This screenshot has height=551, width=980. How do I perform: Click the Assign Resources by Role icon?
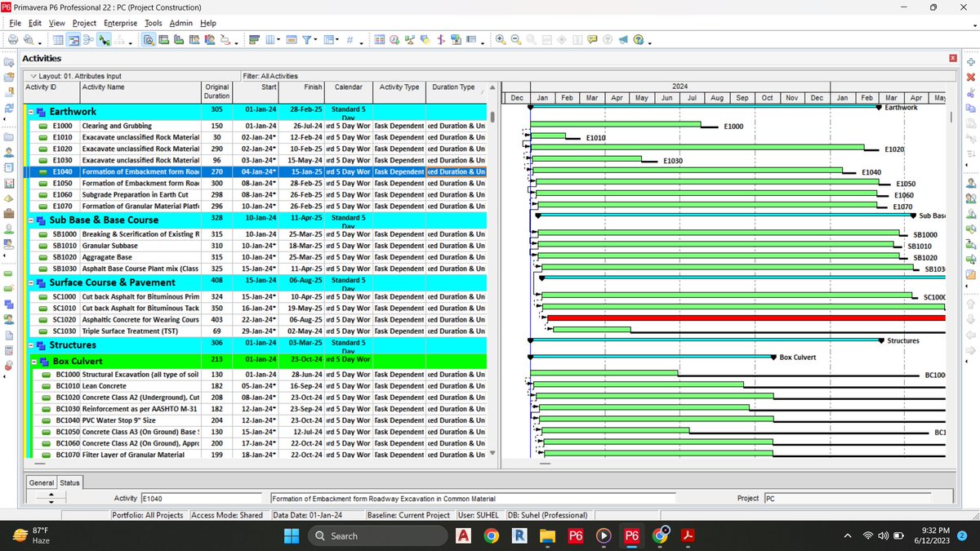971,198
